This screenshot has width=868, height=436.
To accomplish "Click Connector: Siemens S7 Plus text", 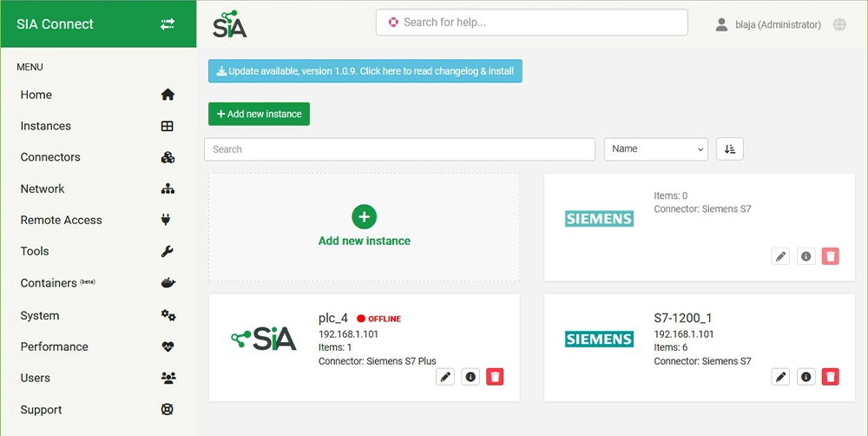I will [x=378, y=361].
